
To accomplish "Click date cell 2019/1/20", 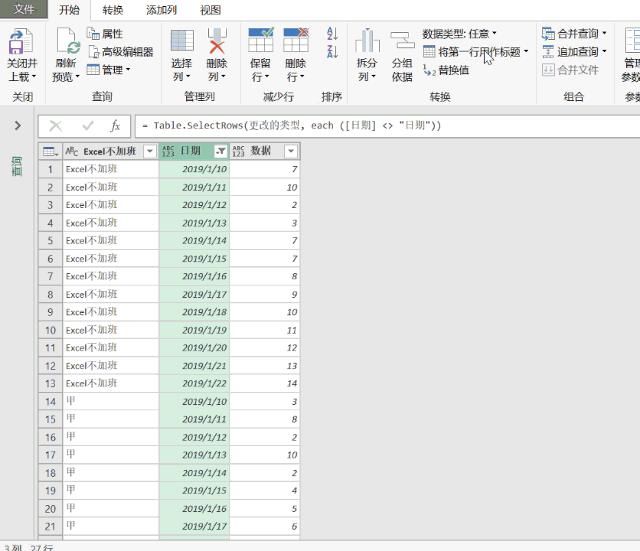I will [194, 348].
